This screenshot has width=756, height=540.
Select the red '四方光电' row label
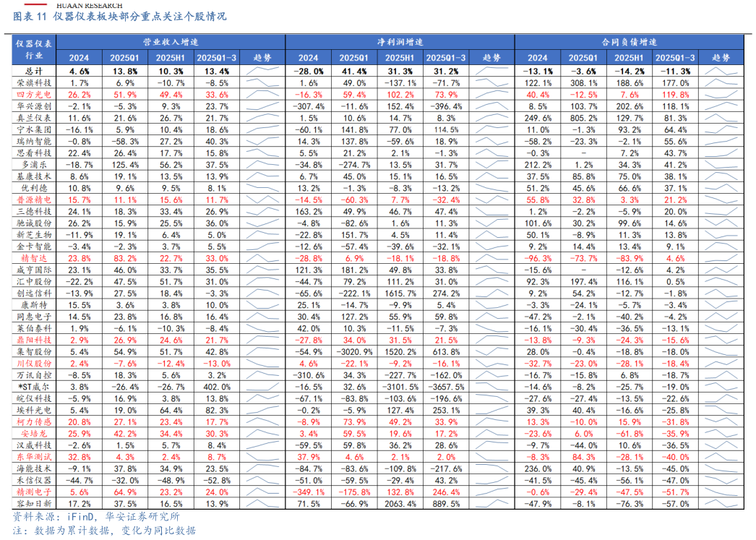34,95
